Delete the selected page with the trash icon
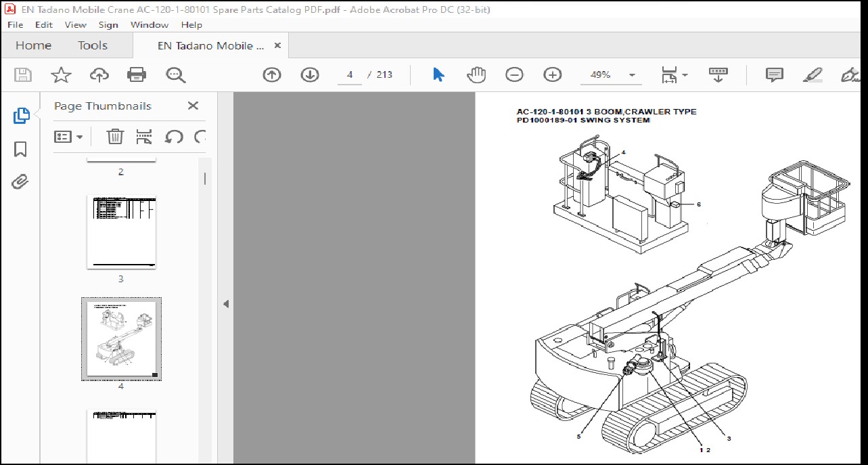The image size is (868, 465). (115, 137)
